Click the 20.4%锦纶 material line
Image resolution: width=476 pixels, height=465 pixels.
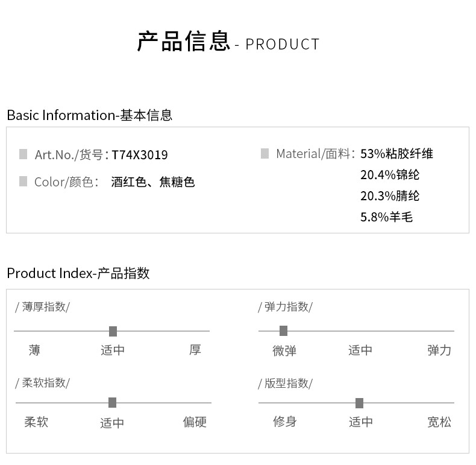390,175
